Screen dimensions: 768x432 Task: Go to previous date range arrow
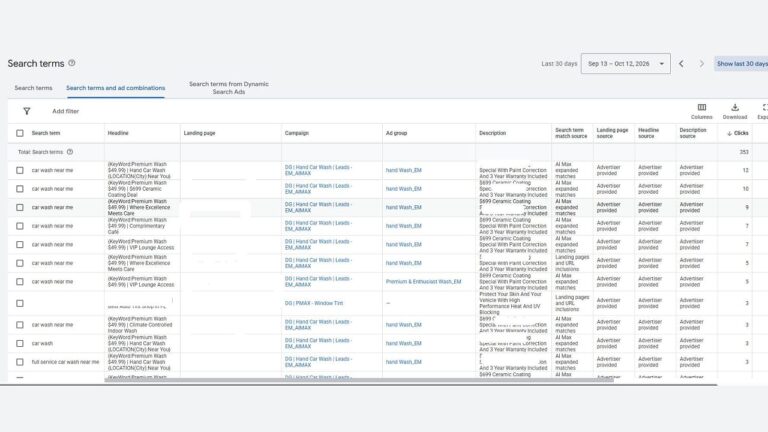[681, 64]
